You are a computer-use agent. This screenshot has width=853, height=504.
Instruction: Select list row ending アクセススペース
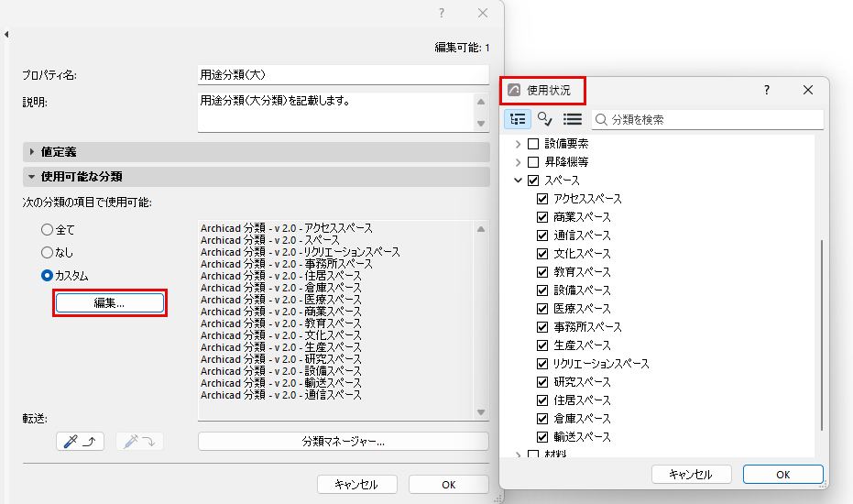pyautogui.click(x=287, y=228)
